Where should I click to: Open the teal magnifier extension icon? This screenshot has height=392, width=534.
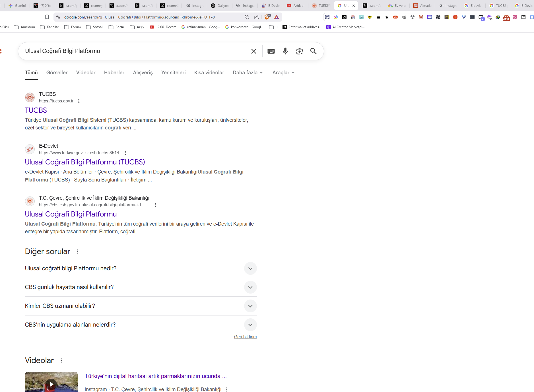pos(361,17)
